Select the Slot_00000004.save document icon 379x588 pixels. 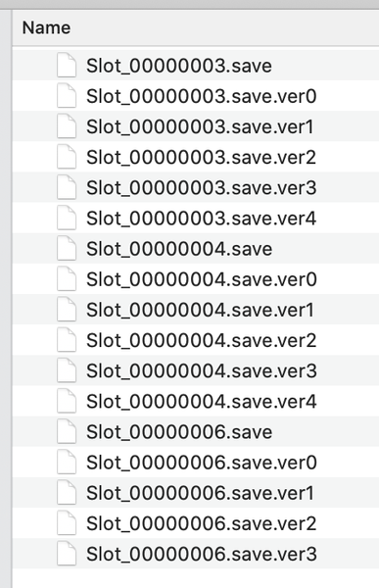[67, 248]
